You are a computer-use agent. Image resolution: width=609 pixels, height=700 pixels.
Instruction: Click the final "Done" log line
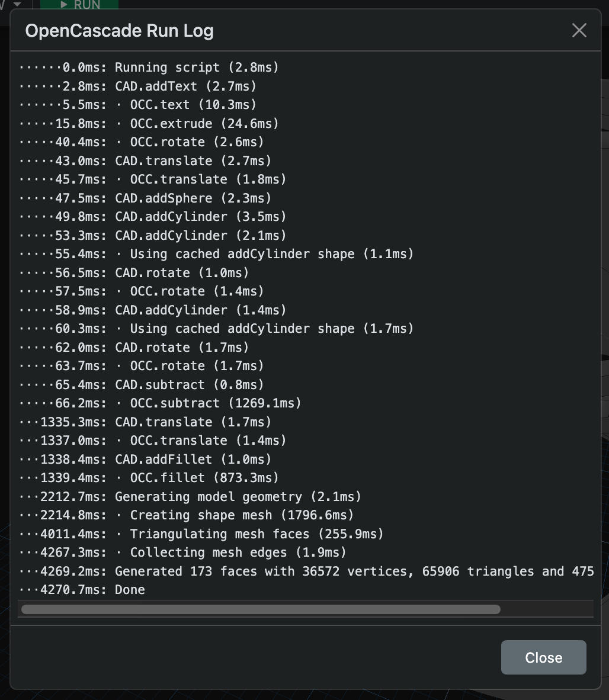130,590
